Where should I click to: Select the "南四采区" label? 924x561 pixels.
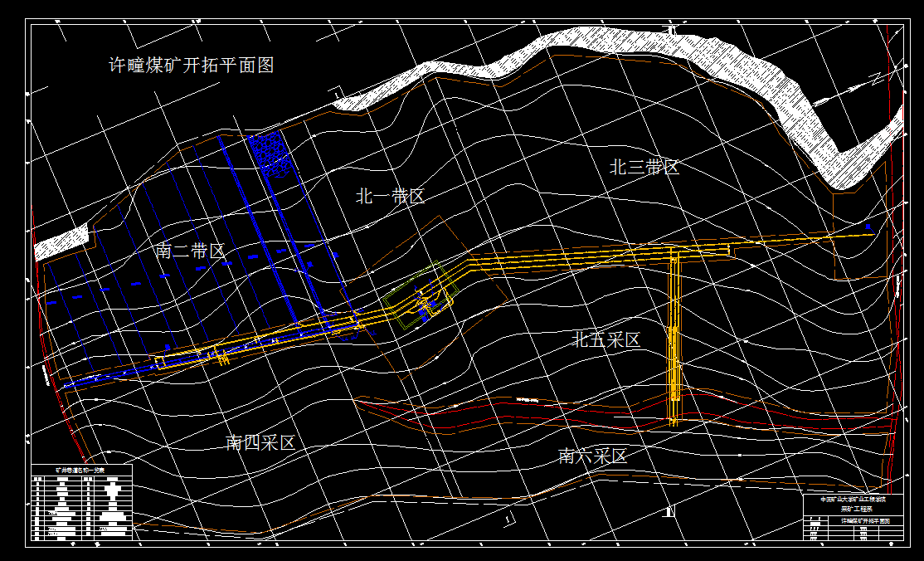261,443
